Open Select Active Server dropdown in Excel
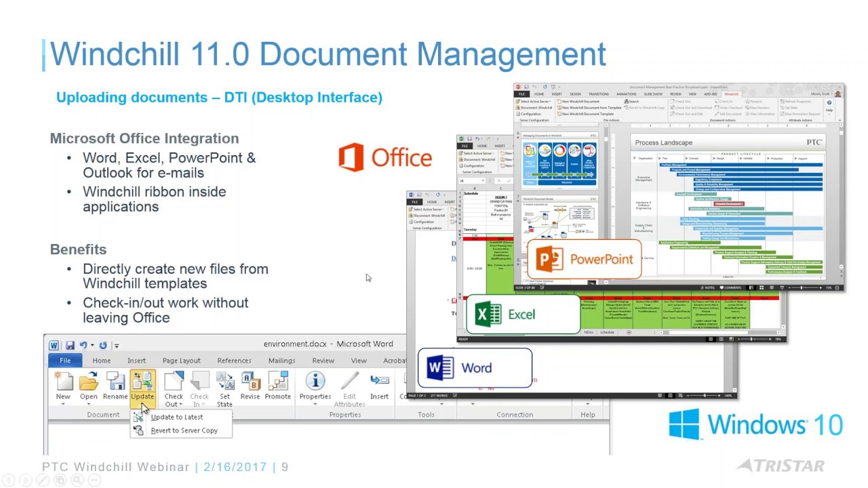The image size is (868, 488). 477,153
